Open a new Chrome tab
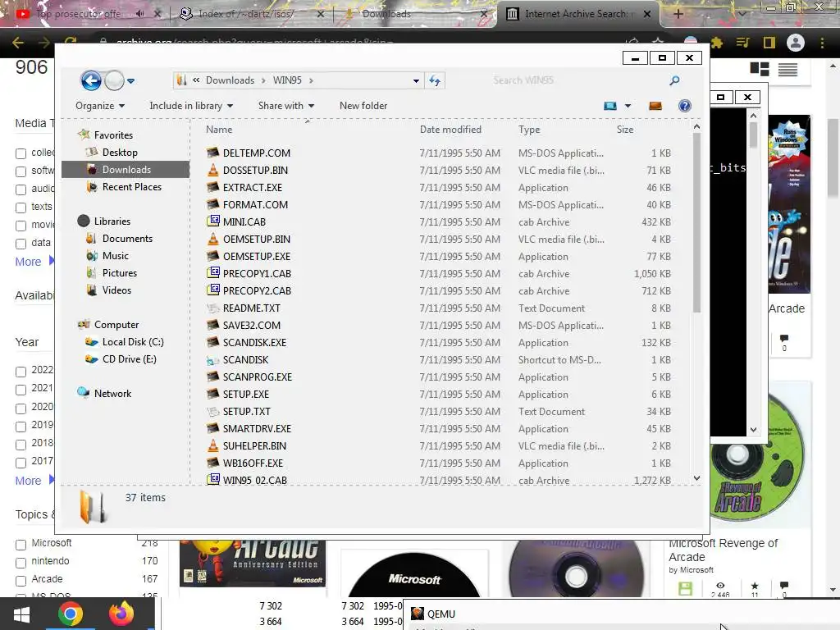Screen dimensions: 840x630 (678, 14)
